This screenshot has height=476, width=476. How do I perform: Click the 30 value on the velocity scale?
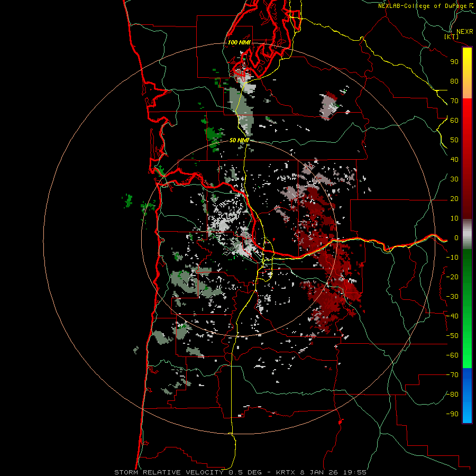coord(454,179)
